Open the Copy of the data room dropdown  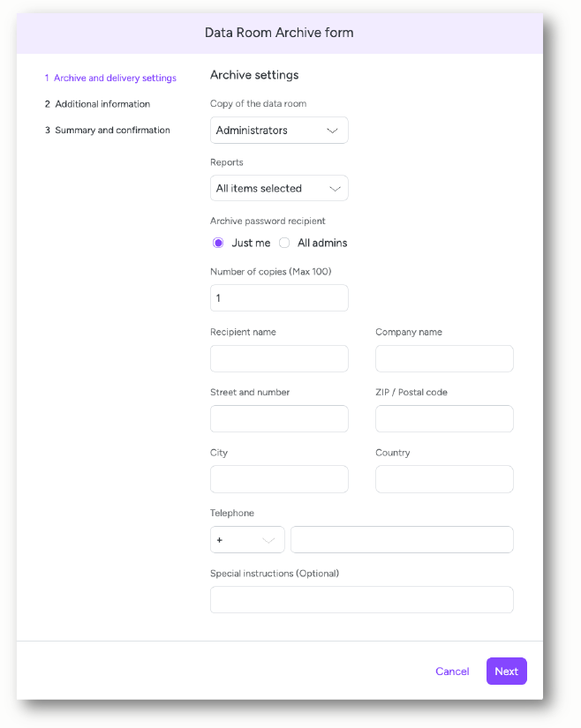tap(279, 130)
